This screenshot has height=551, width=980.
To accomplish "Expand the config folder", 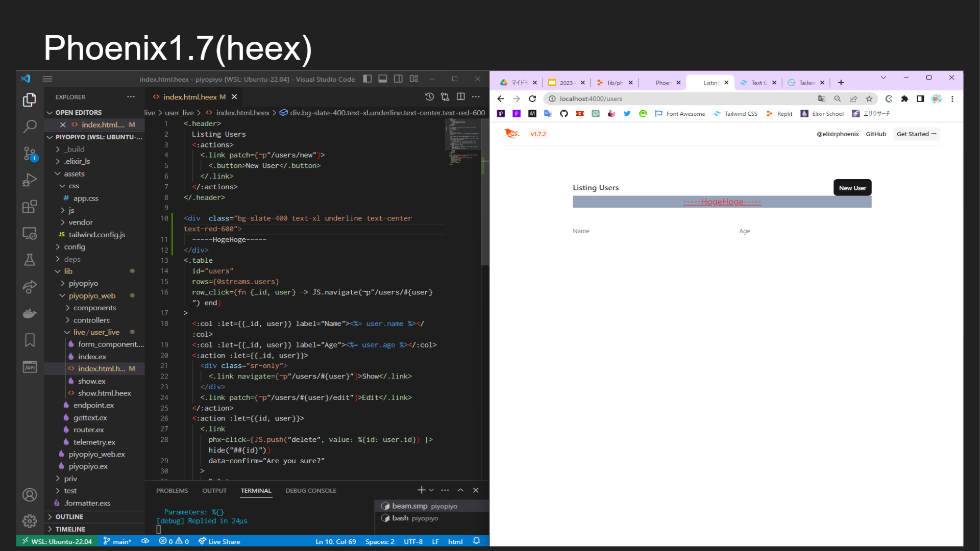I will [75, 247].
